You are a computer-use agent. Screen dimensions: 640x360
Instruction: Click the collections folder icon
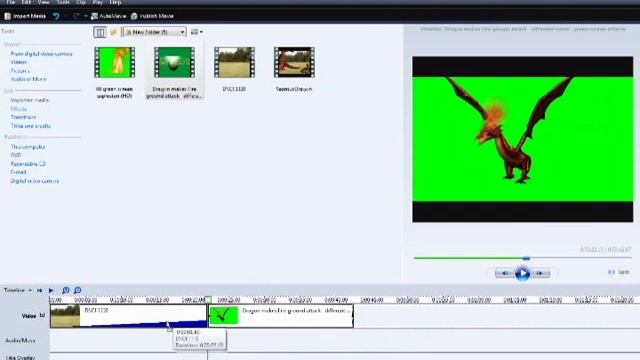pyautogui.click(x=114, y=32)
